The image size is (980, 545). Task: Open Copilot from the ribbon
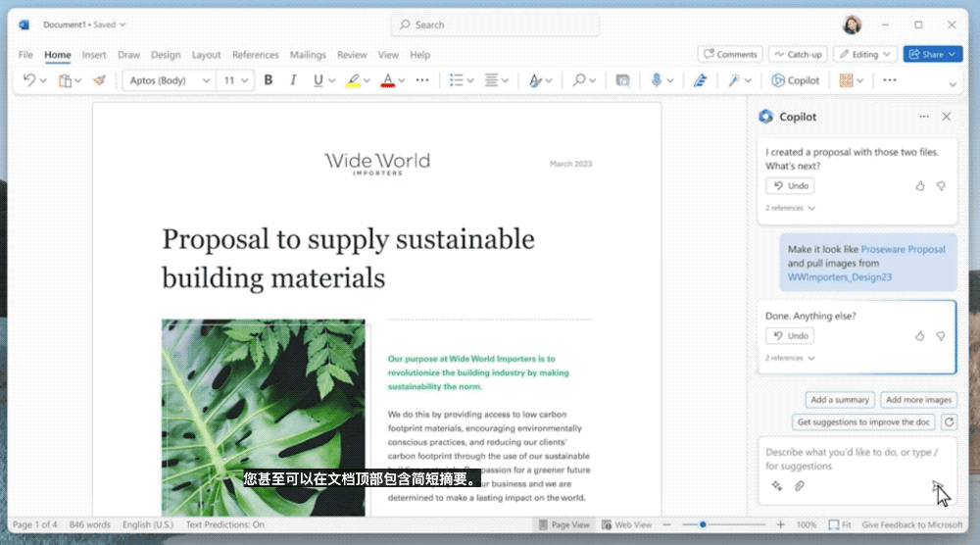click(x=795, y=80)
